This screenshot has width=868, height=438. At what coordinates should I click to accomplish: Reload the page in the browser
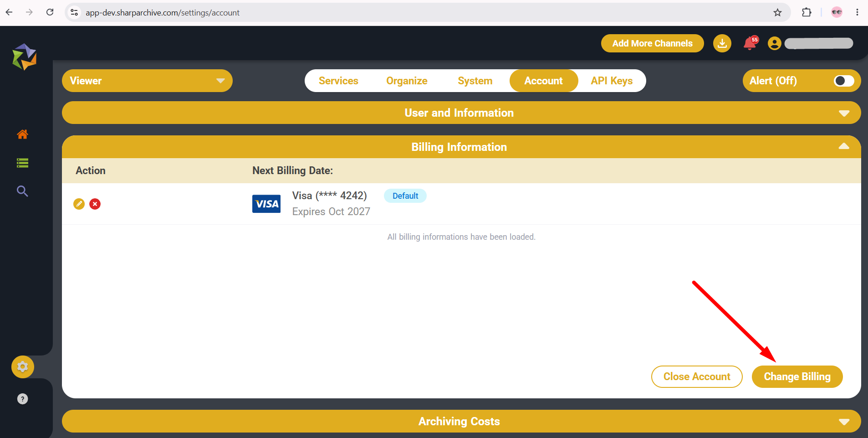click(x=50, y=12)
